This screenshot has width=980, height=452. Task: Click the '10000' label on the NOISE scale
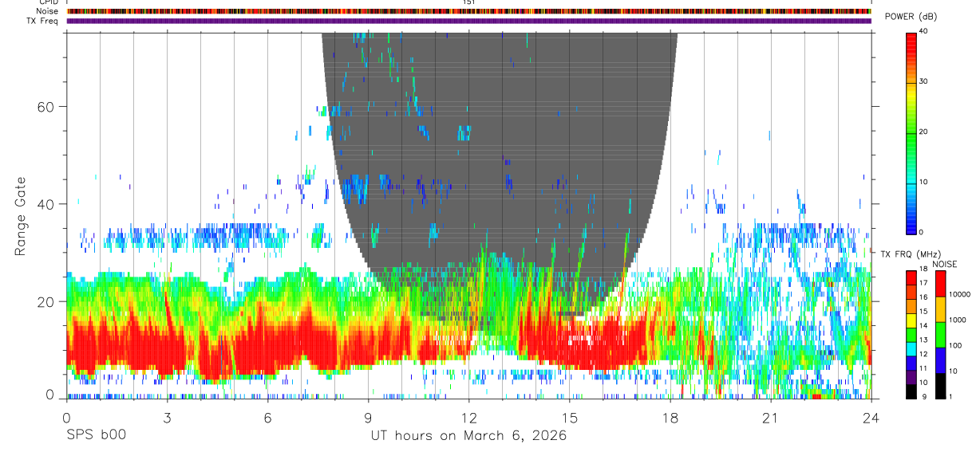point(958,294)
